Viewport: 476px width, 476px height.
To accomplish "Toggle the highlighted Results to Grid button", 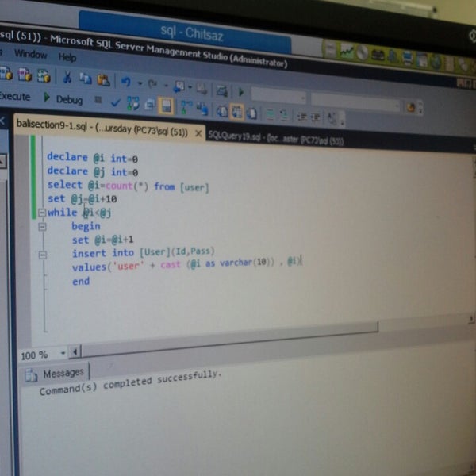I will [237, 112].
